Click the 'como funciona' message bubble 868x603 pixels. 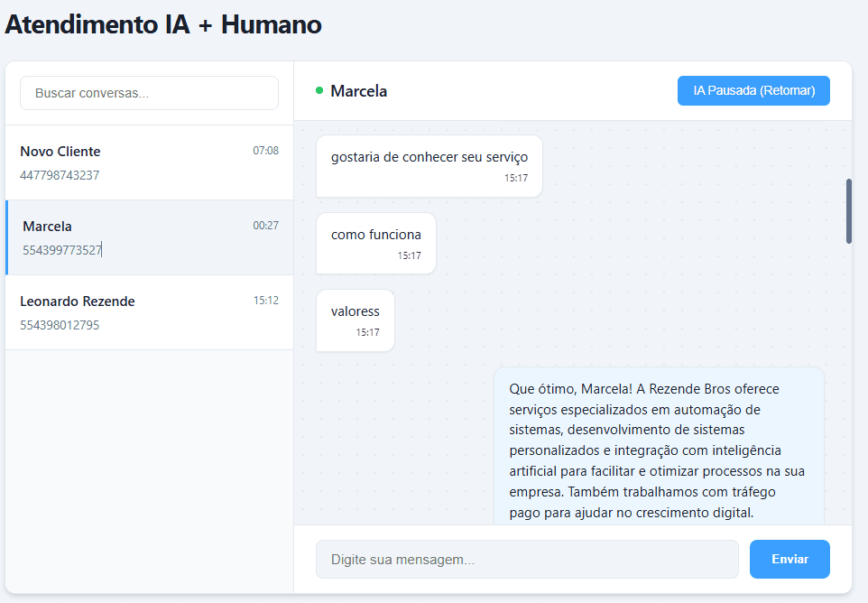(375, 234)
